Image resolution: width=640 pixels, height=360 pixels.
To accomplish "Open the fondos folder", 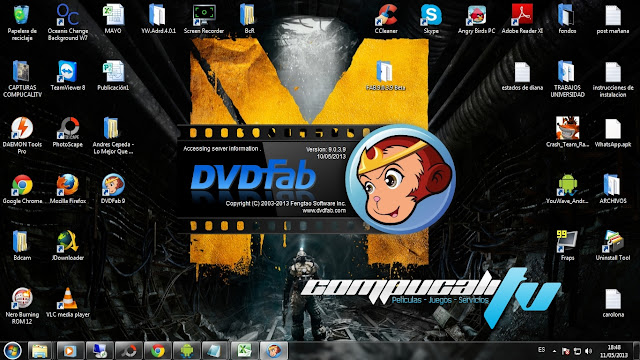I will pyautogui.click(x=567, y=16).
